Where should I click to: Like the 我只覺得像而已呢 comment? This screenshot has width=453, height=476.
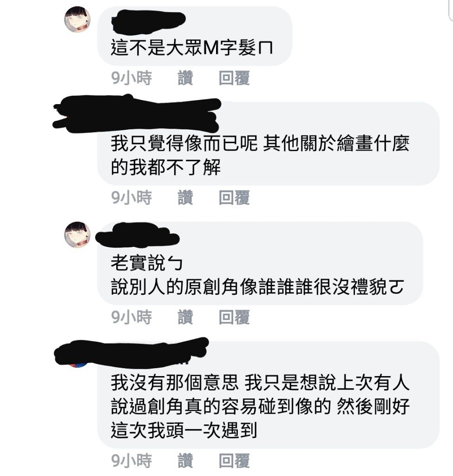coord(185,198)
